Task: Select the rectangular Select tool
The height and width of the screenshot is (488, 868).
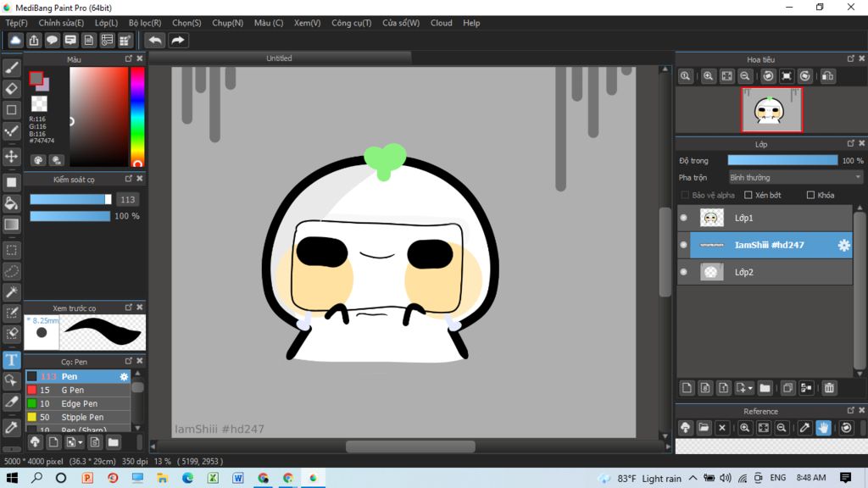Action: pyautogui.click(x=11, y=250)
